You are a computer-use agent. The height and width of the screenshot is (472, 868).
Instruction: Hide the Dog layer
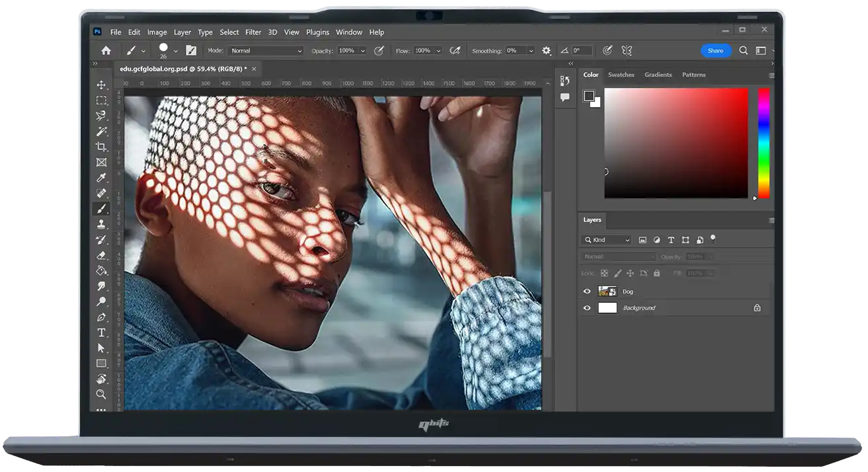pyautogui.click(x=586, y=292)
